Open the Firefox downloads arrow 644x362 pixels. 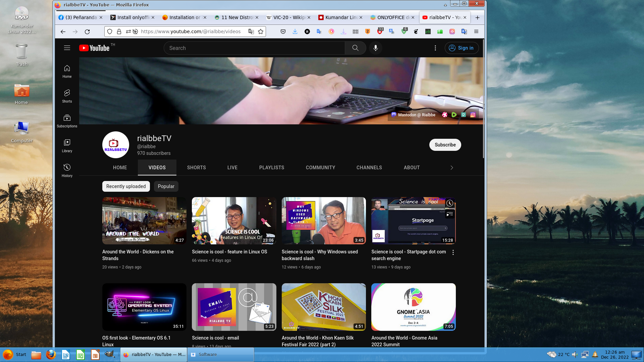coord(295,32)
